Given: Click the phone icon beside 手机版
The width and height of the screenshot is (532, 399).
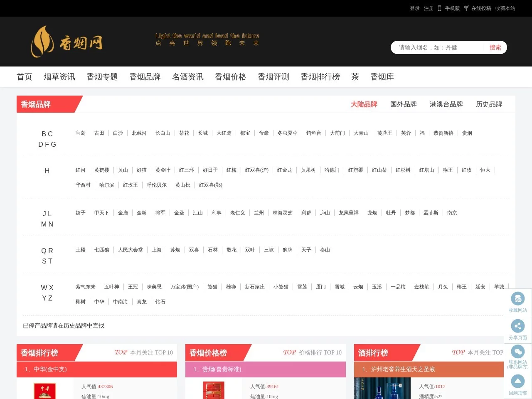Looking at the screenshot, I should point(439,8).
